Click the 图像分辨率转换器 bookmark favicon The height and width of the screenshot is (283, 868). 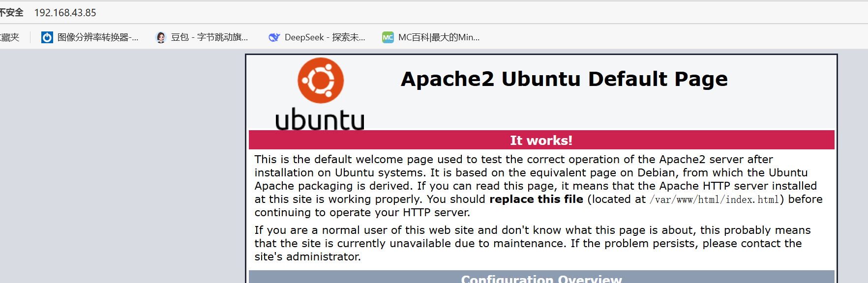click(x=47, y=37)
